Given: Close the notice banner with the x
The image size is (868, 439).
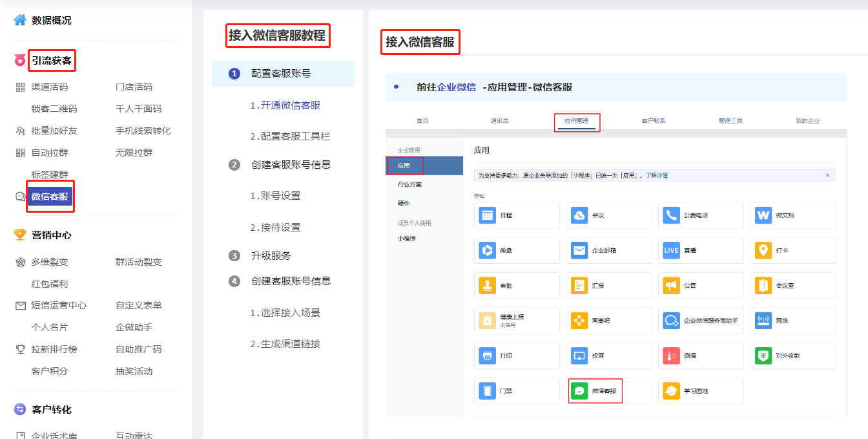Looking at the screenshot, I should (x=827, y=175).
